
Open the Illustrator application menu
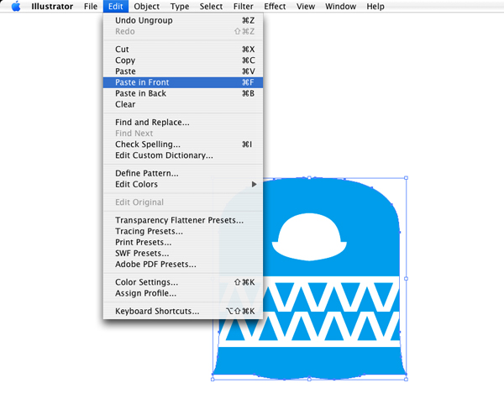pyautogui.click(x=52, y=7)
